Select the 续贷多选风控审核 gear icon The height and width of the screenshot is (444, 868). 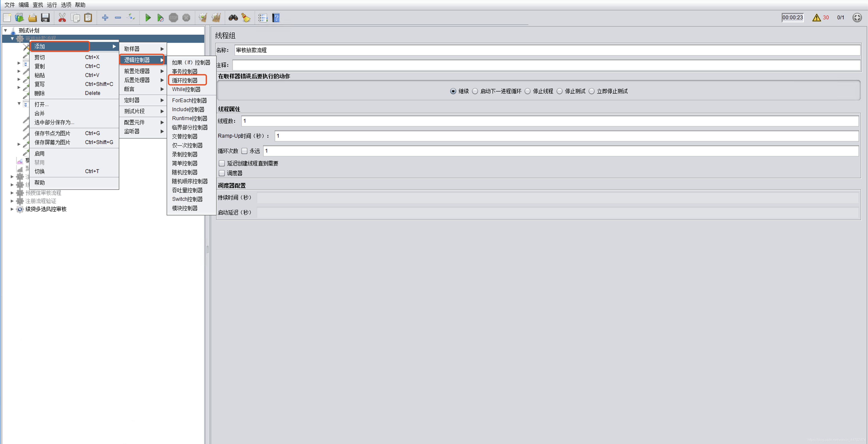(x=20, y=209)
